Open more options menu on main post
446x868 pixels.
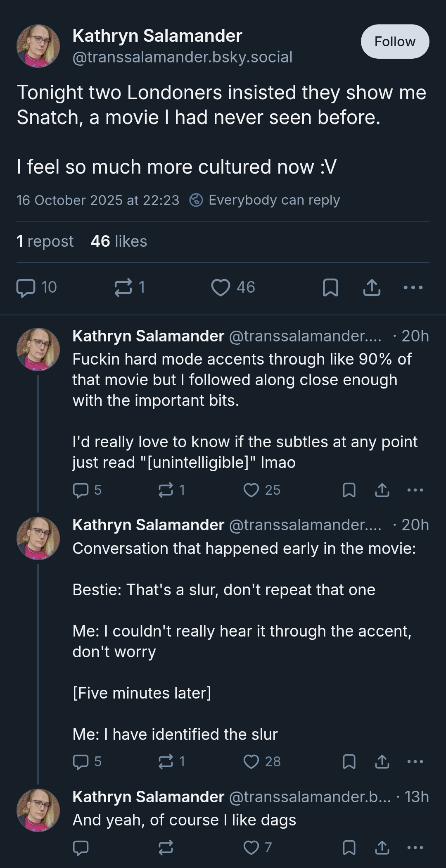pos(413,287)
